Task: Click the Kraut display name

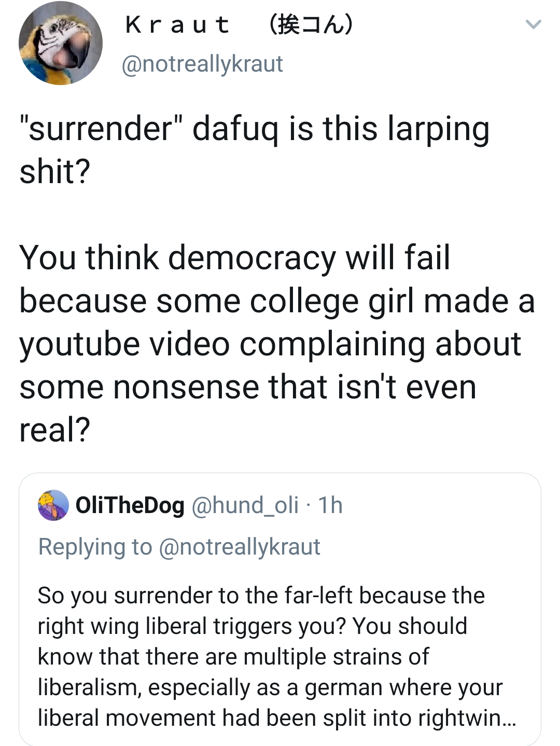Action: click(x=178, y=24)
